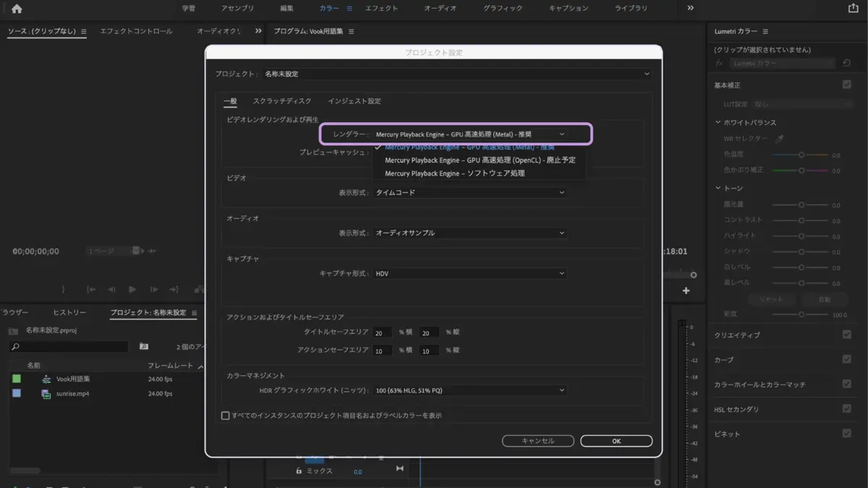The image size is (868, 488).
Task: Open HDR Graphics White dropdown
Action: tap(470, 390)
